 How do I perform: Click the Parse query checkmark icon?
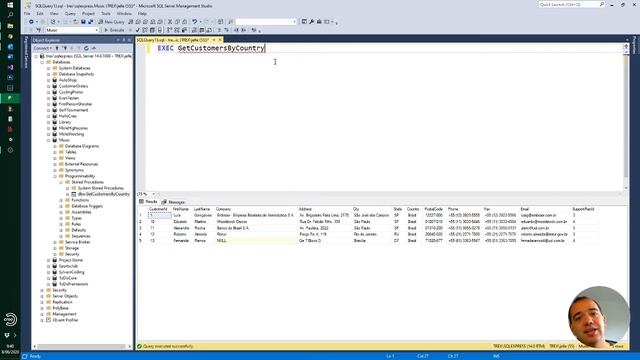click(138, 30)
